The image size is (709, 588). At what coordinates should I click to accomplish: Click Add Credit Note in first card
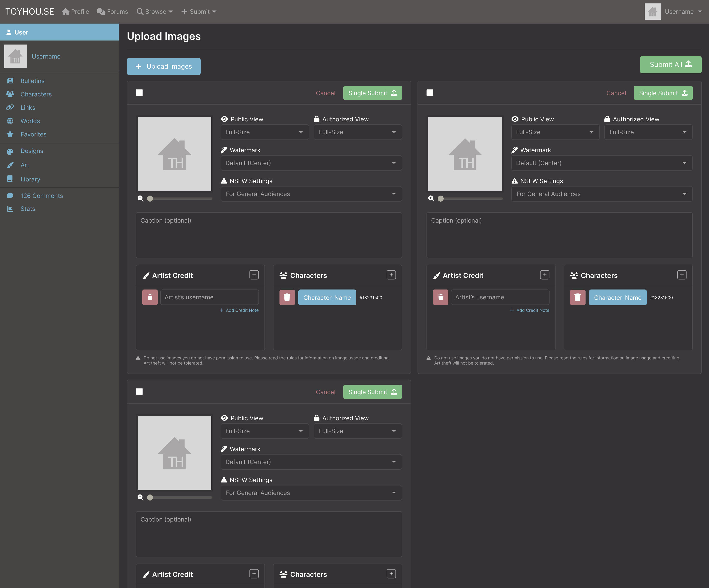(239, 310)
